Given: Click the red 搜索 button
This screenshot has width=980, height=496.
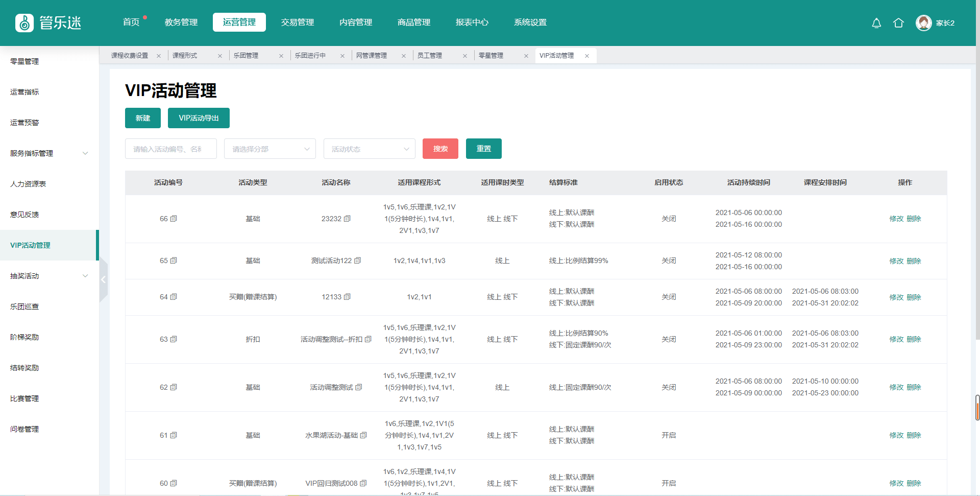Looking at the screenshot, I should [440, 149].
